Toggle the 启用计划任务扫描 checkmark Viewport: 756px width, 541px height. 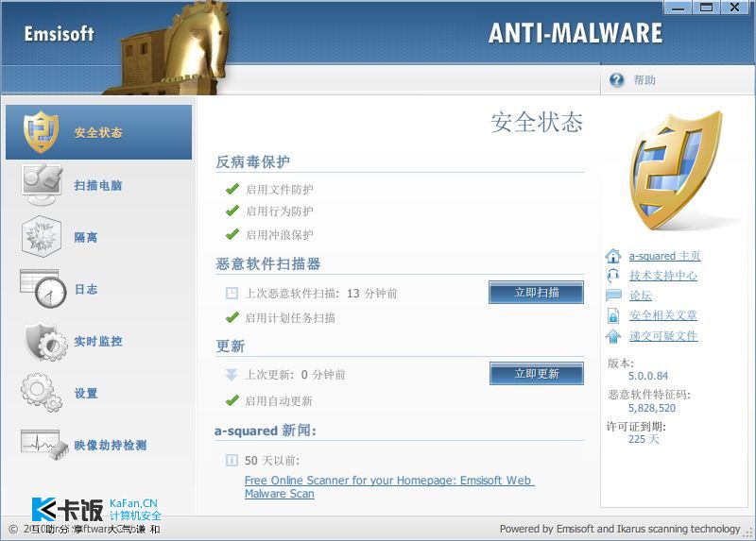click(x=232, y=317)
